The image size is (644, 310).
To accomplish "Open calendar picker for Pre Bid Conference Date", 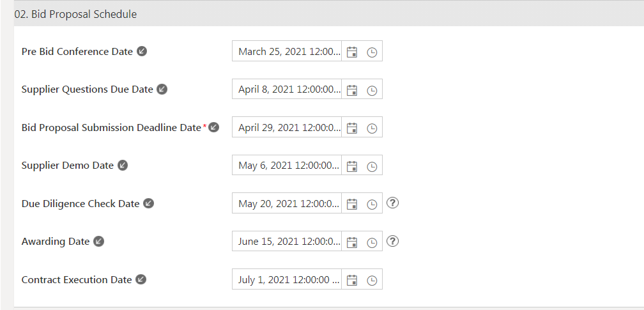I will [351, 52].
